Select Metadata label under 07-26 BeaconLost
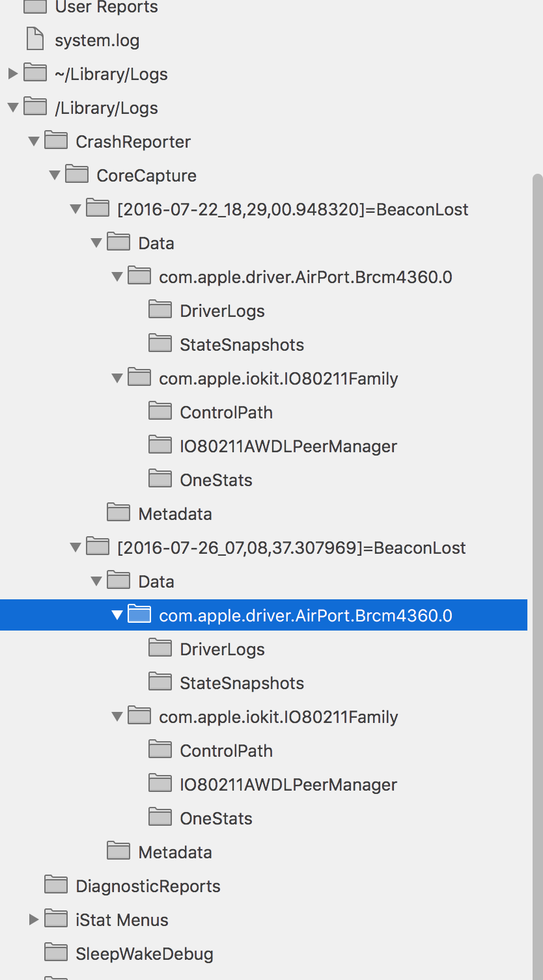 175,852
